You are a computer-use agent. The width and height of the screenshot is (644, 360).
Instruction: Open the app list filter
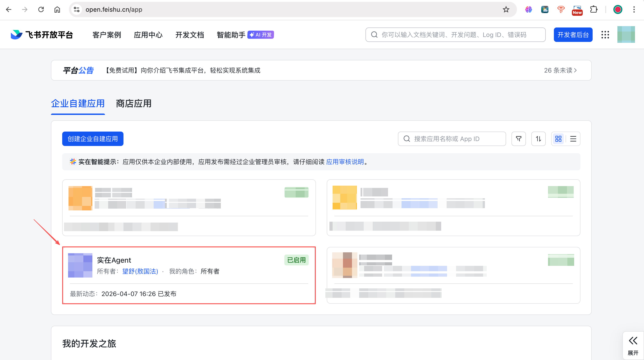(x=519, y=139)
